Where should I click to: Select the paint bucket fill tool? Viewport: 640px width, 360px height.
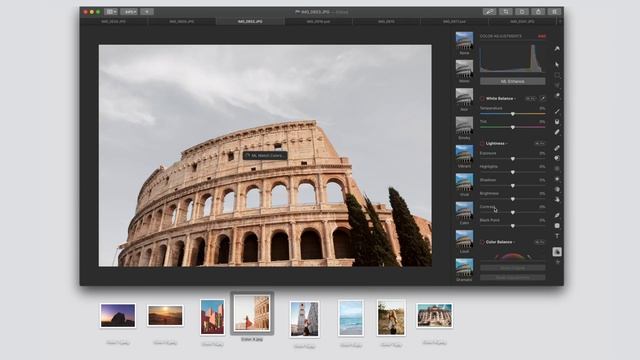[557, 122]
